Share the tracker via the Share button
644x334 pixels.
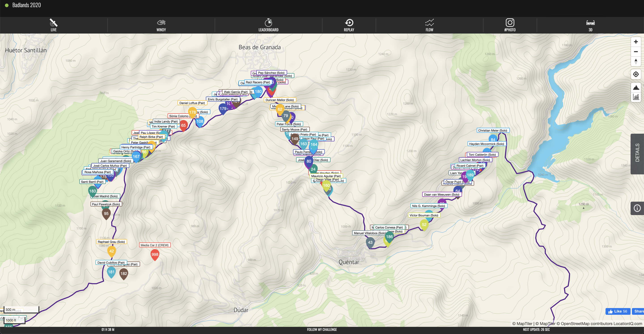[639, 311]
